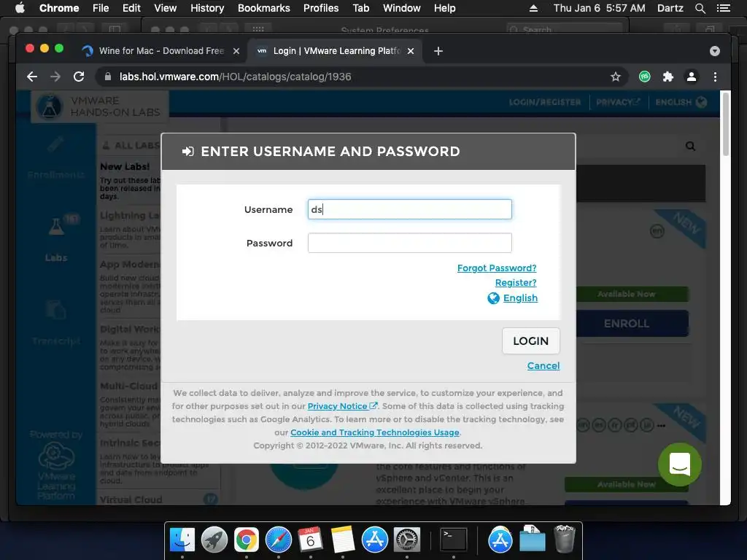Bookmark this page with star icon
747x560 pixels.
616,77
